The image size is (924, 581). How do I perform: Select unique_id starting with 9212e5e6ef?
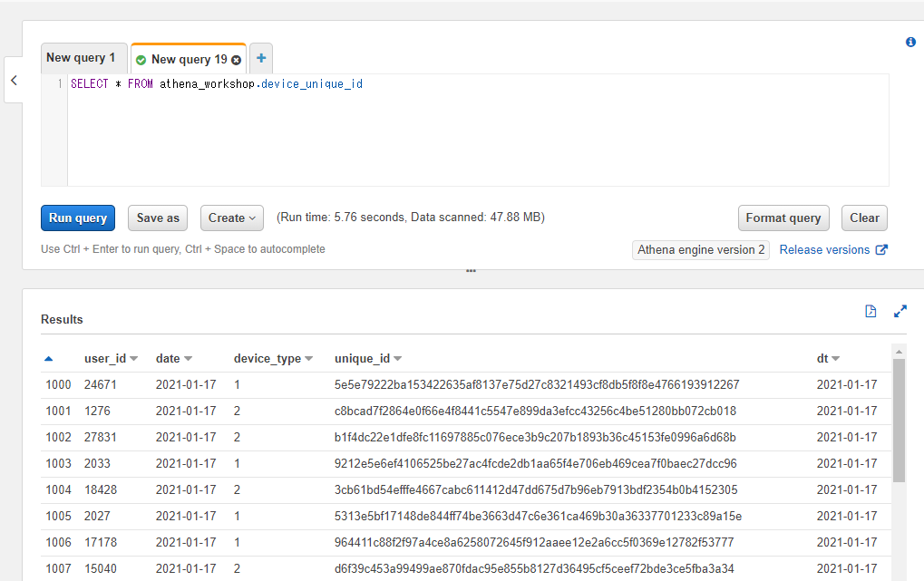coord(536,463)
